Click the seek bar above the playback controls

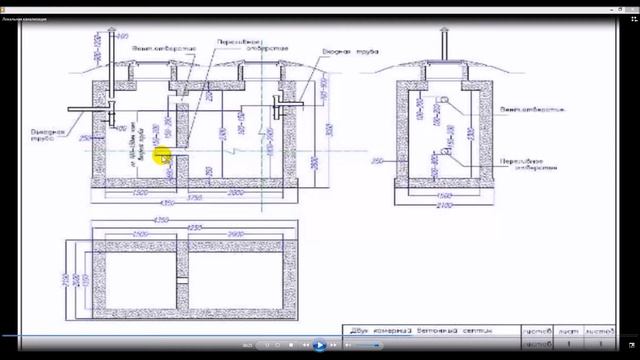click(320, 336)
